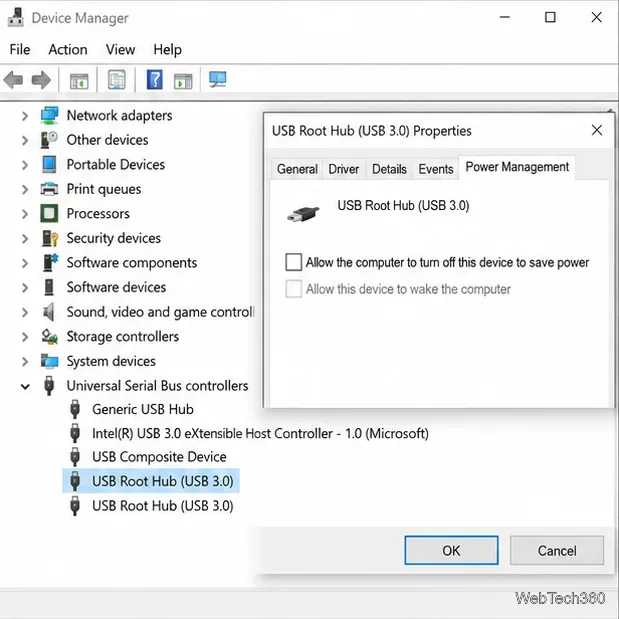Click the Security devices key icon
Viewport: 619px width, 619px height.
(x=49, y=238)
